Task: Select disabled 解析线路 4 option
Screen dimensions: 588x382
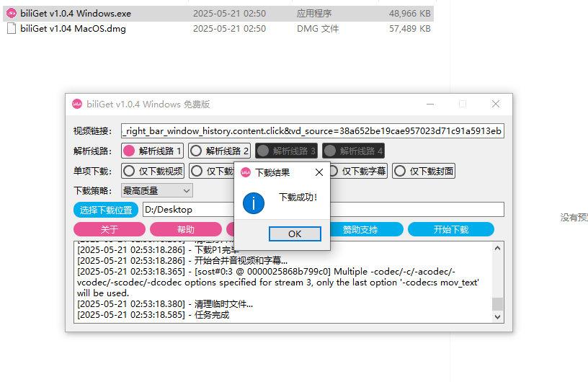Action: 353,151
